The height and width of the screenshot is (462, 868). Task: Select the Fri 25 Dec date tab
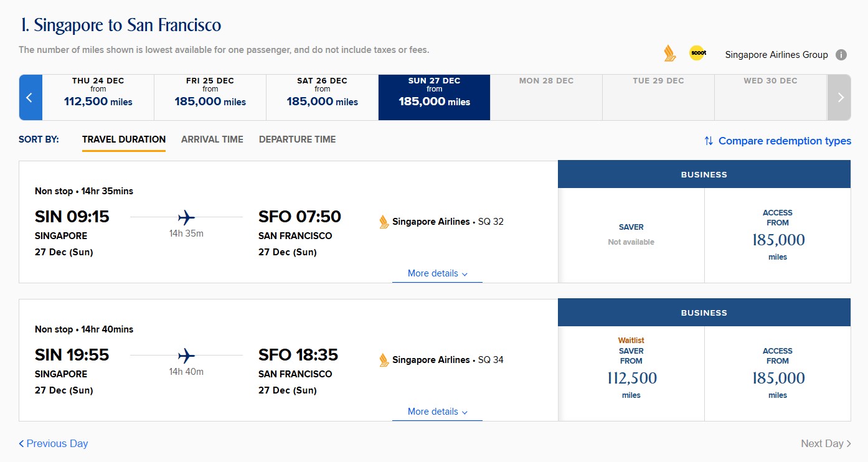(210, 97)
